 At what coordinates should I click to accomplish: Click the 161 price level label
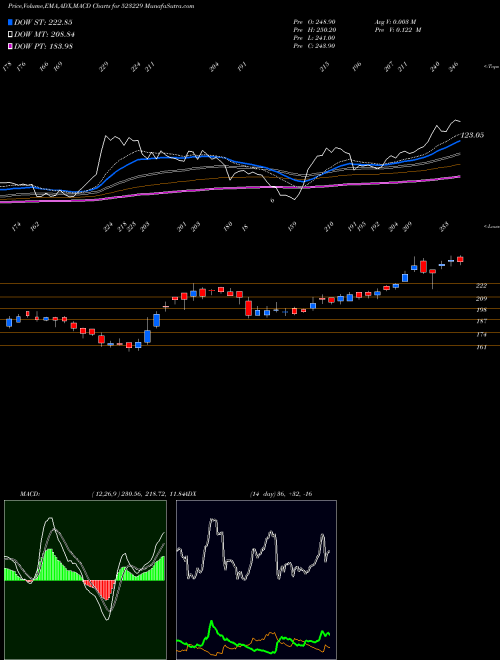click(481, 347)
